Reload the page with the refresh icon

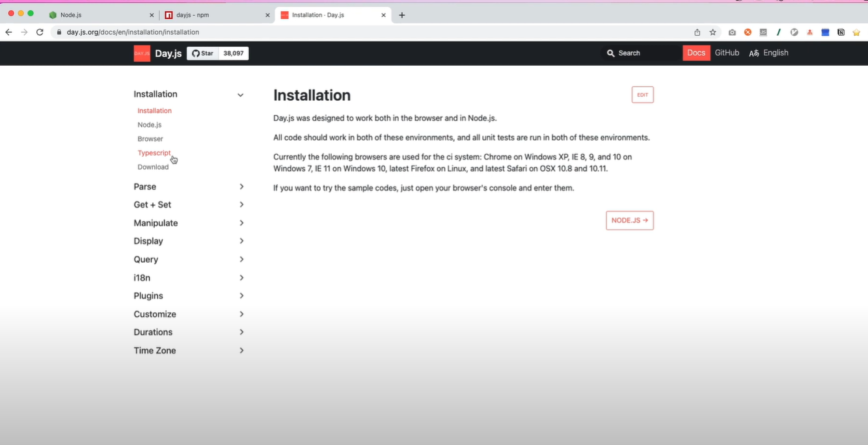[40, 32]
